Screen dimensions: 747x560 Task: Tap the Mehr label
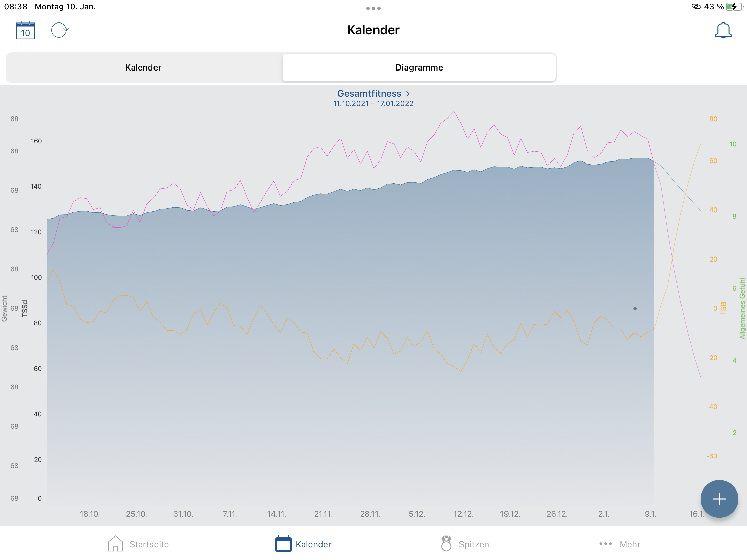[x=629, y=544]
